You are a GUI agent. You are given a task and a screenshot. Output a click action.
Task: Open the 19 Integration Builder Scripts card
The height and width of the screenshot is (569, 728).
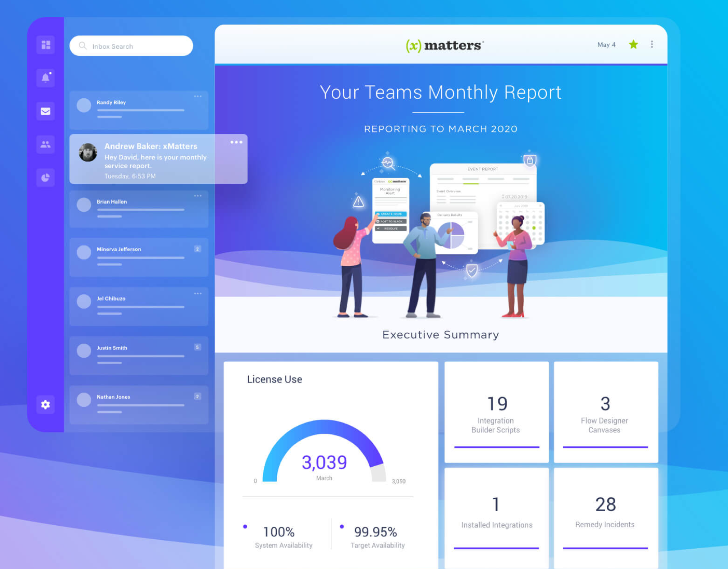click(x=496, y=412)
